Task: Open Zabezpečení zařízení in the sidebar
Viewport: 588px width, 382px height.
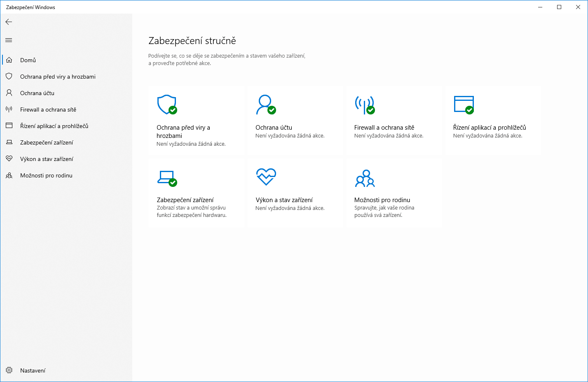Action: [x=66, y=142]
